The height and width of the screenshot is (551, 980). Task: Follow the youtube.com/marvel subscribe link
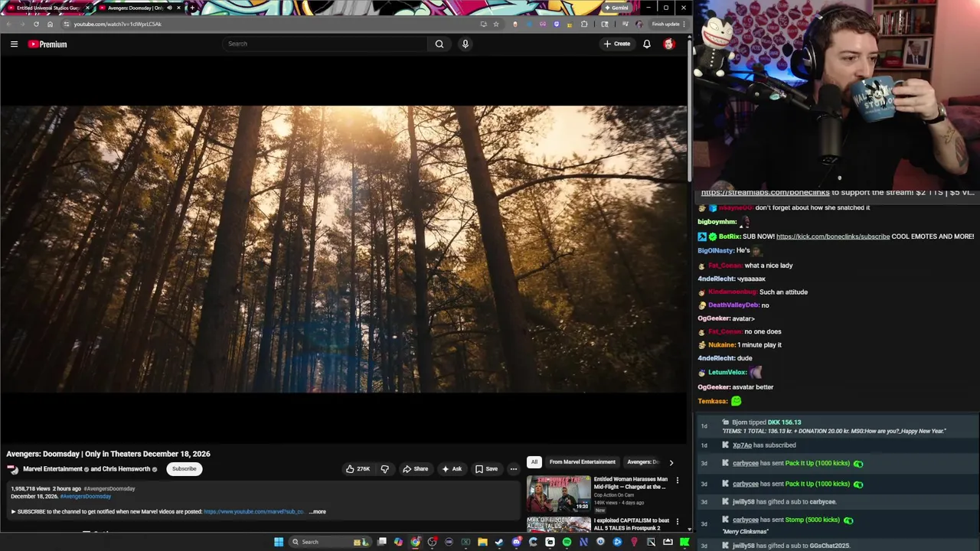(254, 512)
